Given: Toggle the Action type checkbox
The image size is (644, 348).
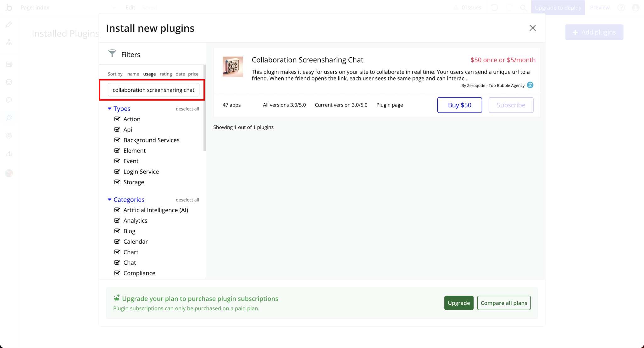Looking at the screenshot, I should (117, 119).
